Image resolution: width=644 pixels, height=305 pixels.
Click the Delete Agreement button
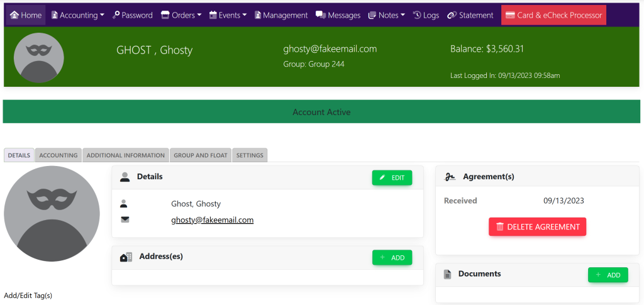pos(537,227)
